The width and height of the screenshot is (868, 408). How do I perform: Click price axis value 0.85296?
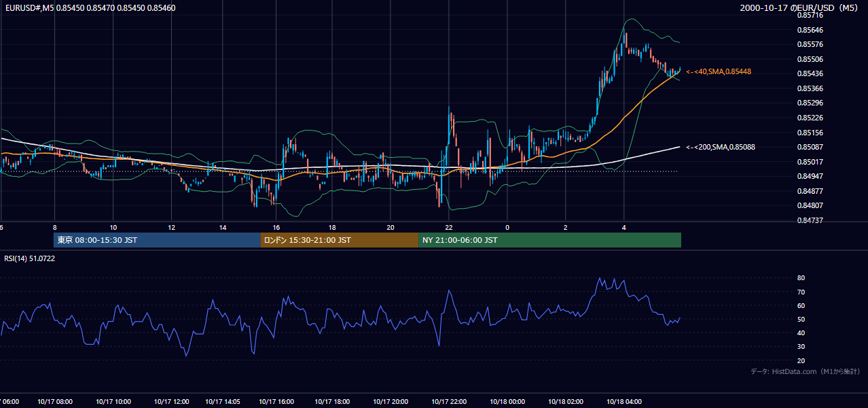tap(810, 103)
